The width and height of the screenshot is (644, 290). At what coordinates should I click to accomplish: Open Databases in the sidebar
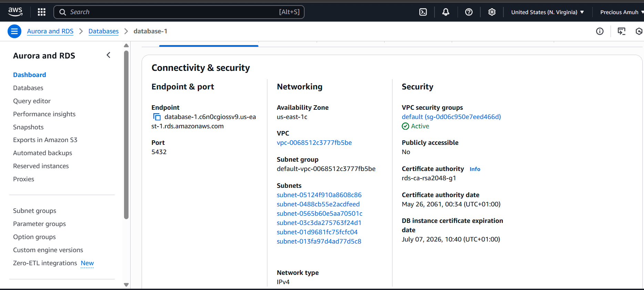point(28,88)
